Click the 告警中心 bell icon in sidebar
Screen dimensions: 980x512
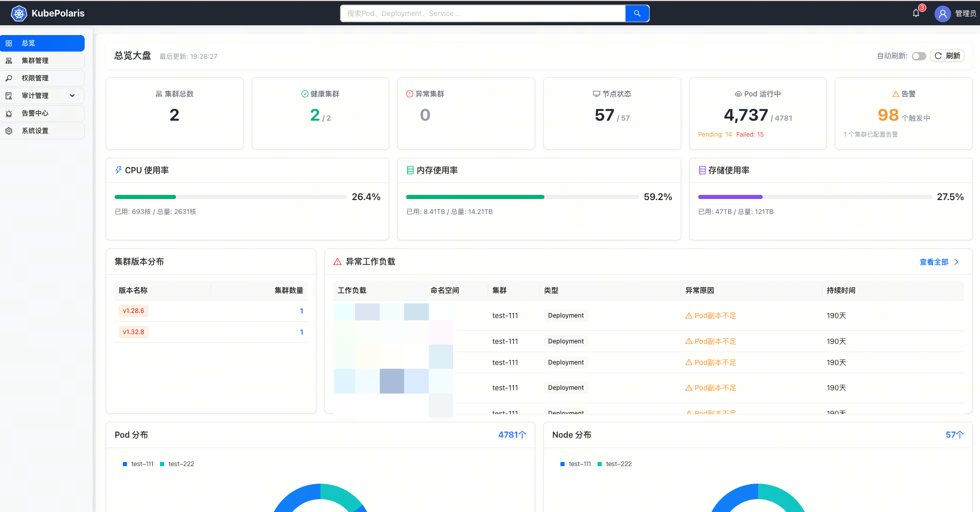click(9, 113)
